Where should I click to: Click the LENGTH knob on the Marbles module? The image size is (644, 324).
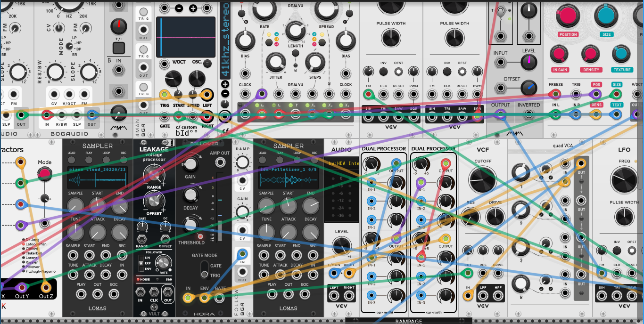[295, 30]
